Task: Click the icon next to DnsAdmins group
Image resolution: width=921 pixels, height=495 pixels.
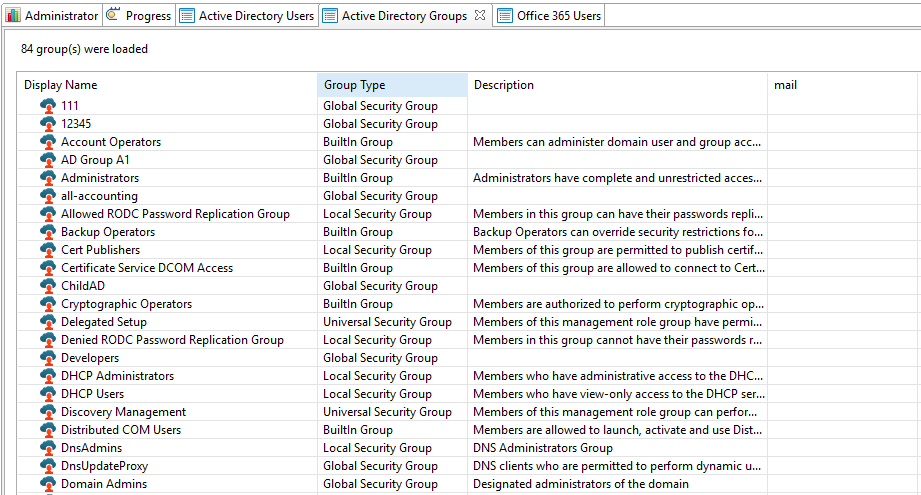Action: 48,448
